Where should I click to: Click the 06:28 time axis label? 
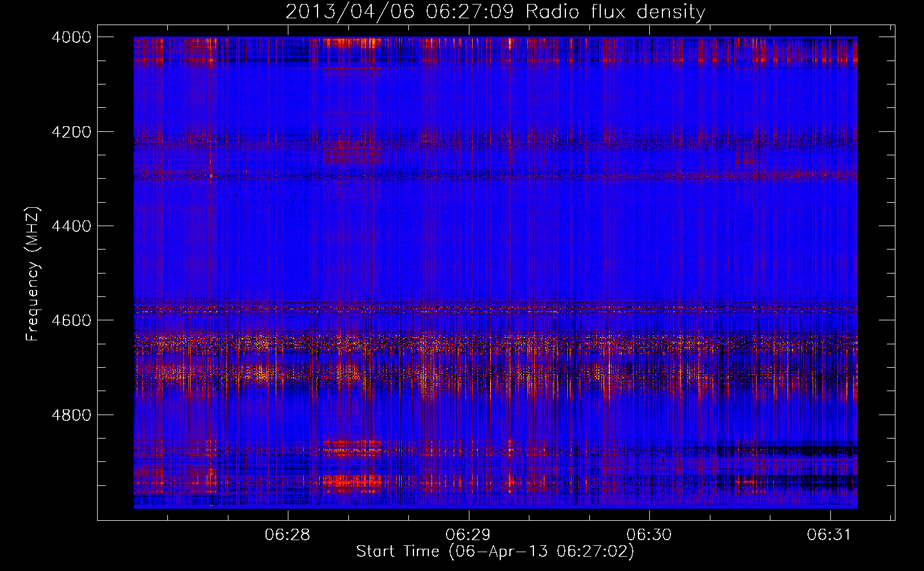pyautogui.click(x=287, y=535)
